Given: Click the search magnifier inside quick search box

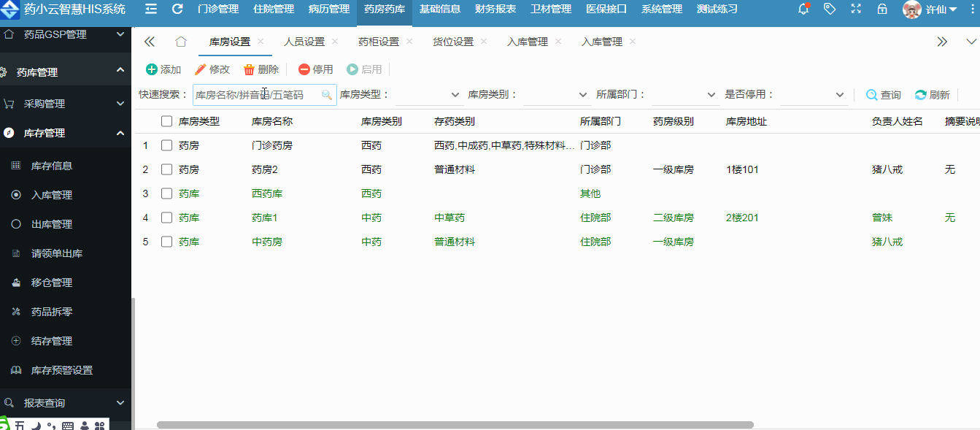Looking at the screenshot, I should [x=327, y=95].
